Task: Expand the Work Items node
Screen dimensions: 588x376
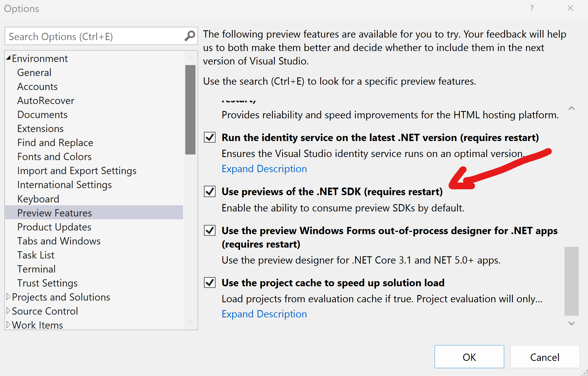Action: (8, 325)
